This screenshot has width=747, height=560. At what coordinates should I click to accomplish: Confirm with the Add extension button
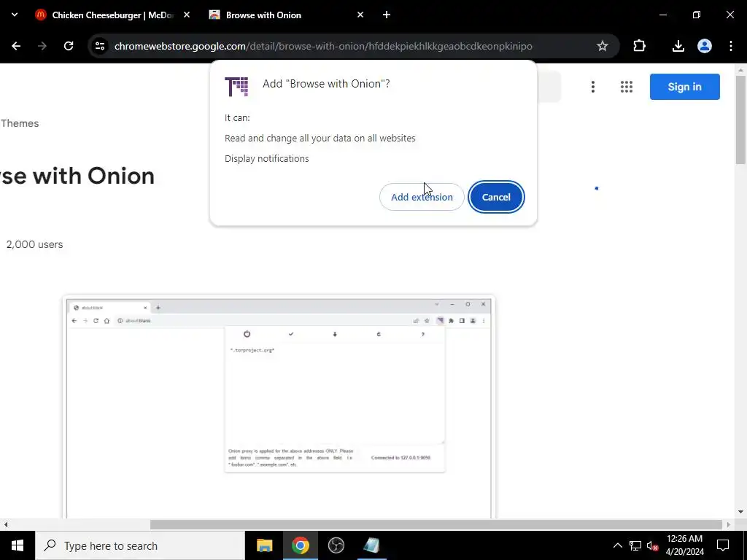422,197
